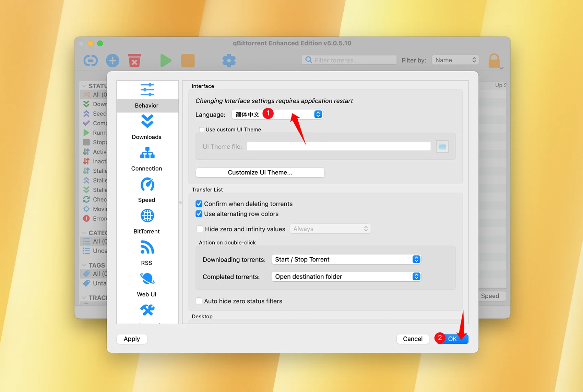Click the filter torrents magnifier icon
Screen dimensions: 583x392
coord(309,60)
